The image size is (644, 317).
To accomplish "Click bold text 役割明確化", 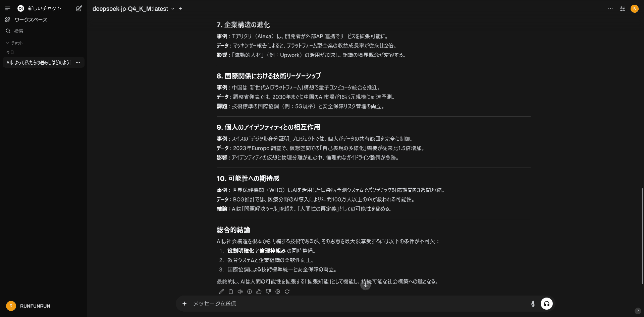I will [x=240, y=251].
